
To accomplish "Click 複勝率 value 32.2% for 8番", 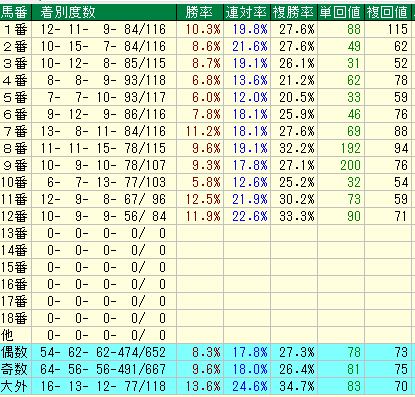I will coord(297,149).
